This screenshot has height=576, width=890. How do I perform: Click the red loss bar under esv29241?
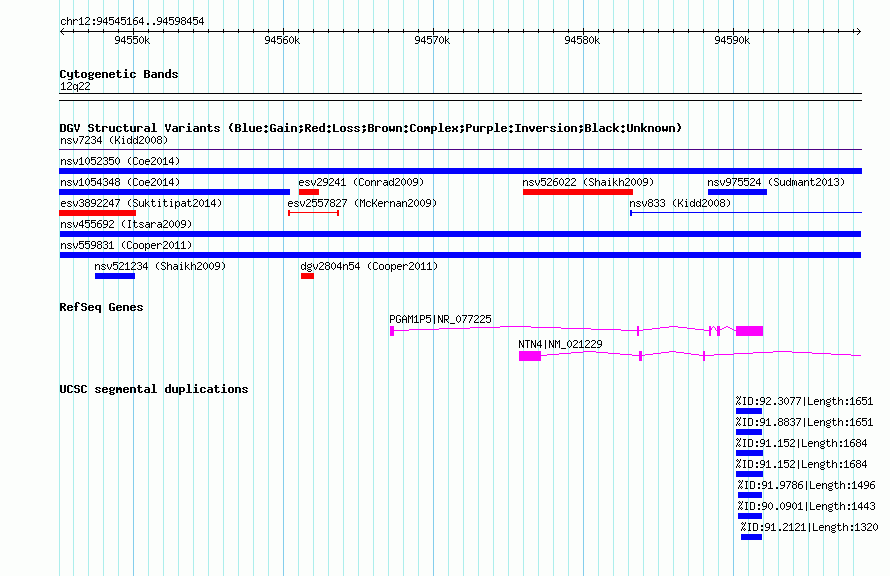click(x=309, y=192)
